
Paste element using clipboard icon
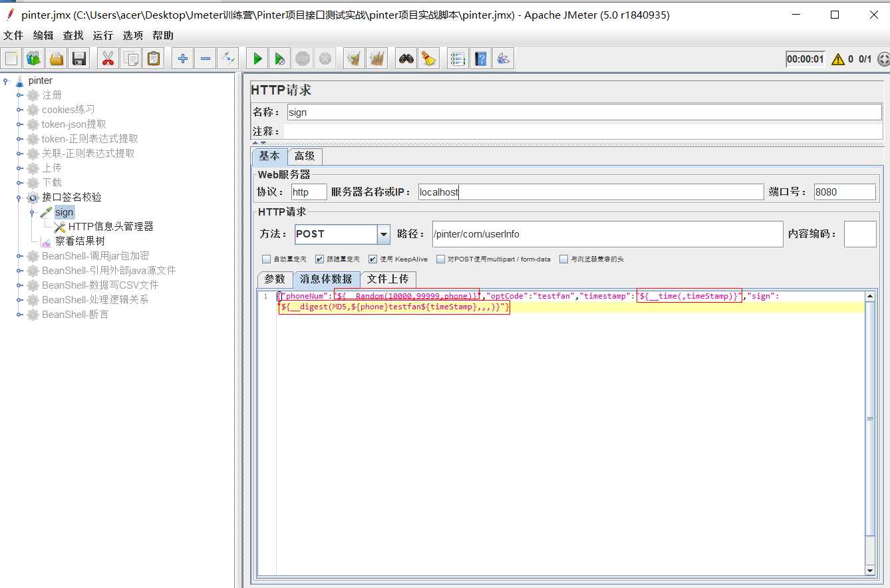click(154, 59)
